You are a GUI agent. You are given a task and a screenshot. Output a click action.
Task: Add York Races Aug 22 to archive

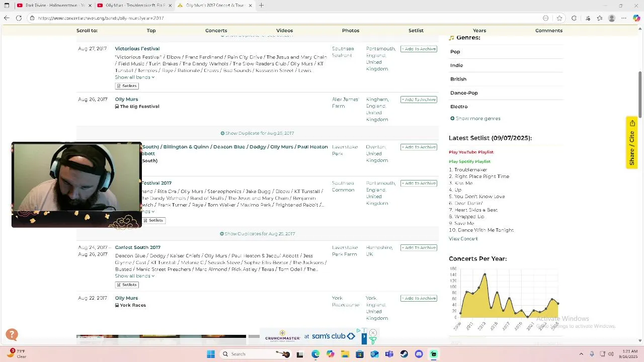[419, 298]
